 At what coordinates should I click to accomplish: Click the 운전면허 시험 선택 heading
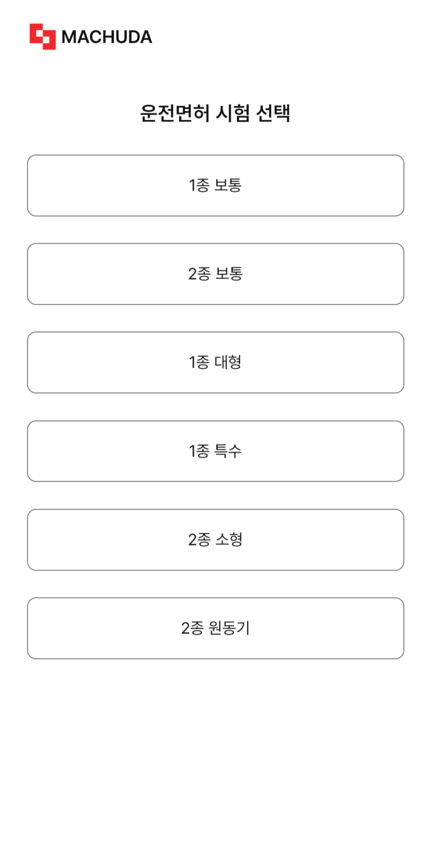tap(215, 113)
